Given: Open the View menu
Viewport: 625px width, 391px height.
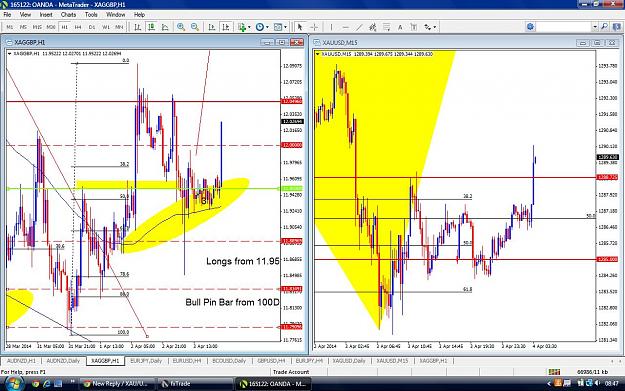Looking at the screenshot, I should [x=25, y=15].
